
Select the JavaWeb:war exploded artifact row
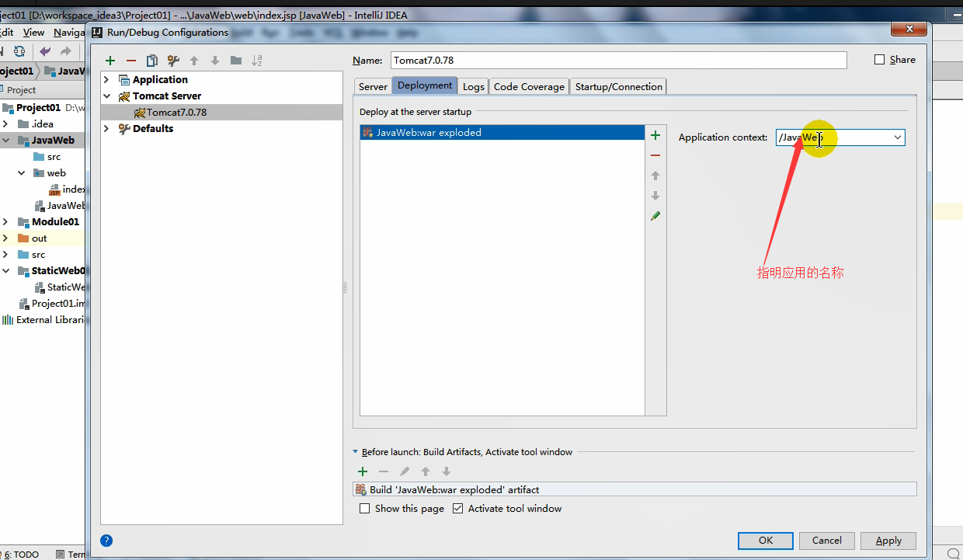click(502, 133)
